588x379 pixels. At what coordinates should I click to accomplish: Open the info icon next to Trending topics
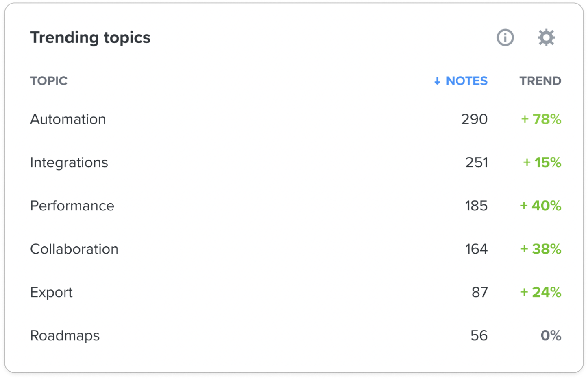505,37
